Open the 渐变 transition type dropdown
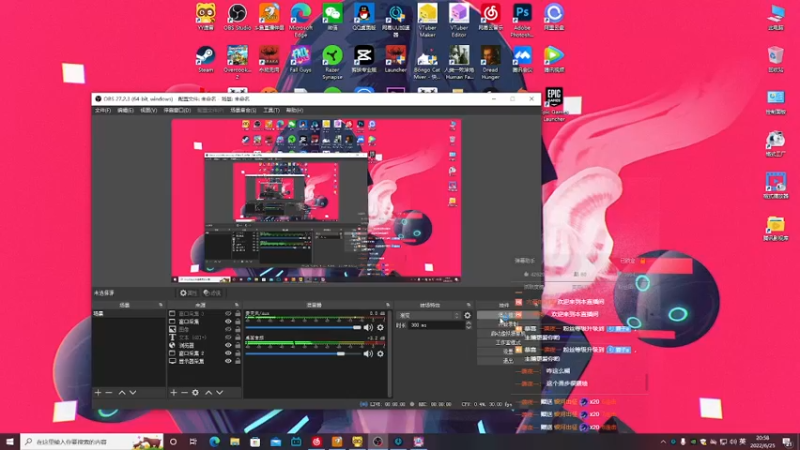The width and height of the screenshot is (800, 450). [429, 315]
